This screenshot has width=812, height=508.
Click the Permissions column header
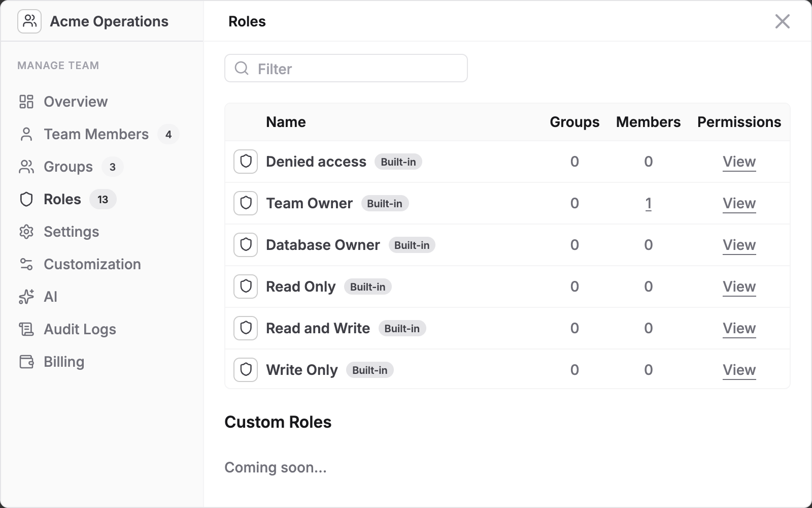[x=739, y=122]
